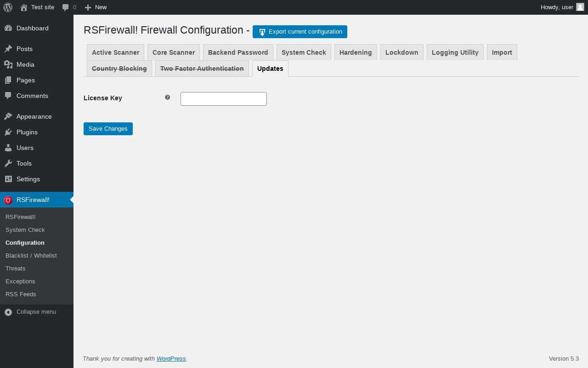Screen dimensions: 588x368
Task: Click the Media icon in sidebar
Action: click(8, 64)
